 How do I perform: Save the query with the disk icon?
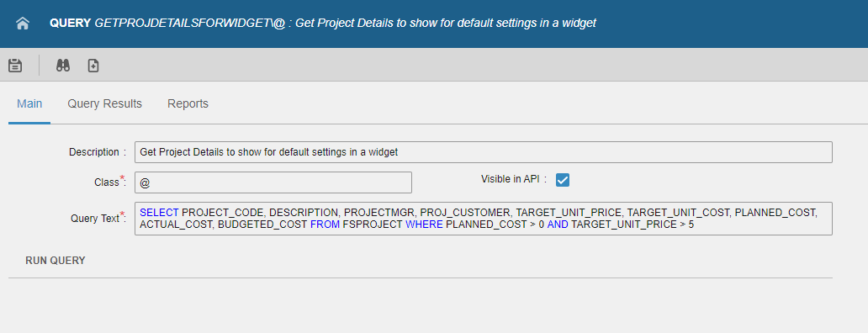(x=15, y=66)
